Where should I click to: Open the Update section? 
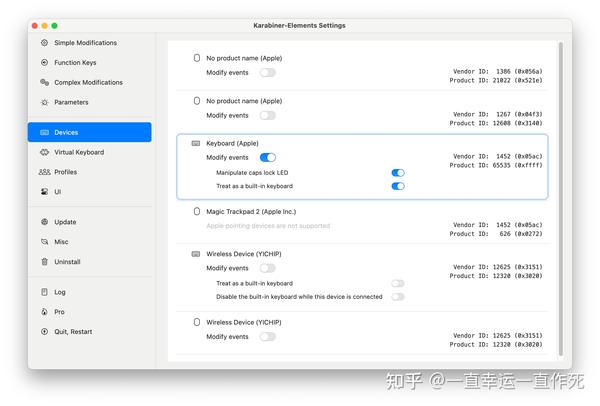(90, 222)
